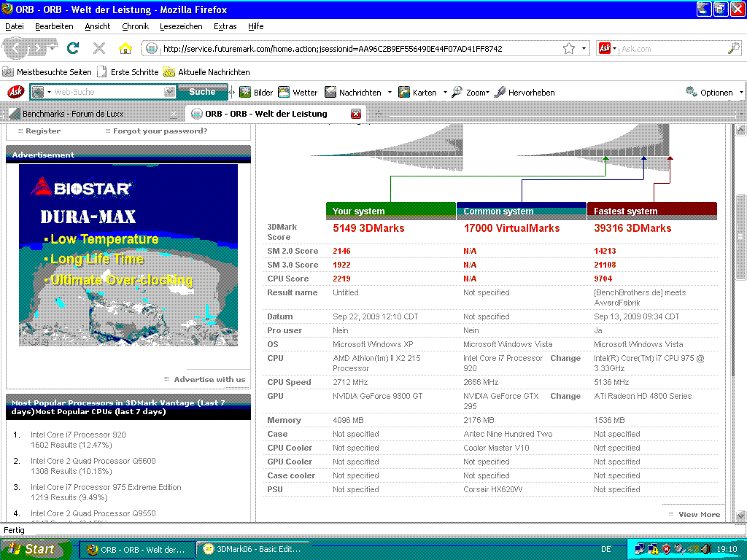Click the search magnifier in Ask.com box
The height and width of the screenshot is (560, 747).
click(x=734, y=48)
